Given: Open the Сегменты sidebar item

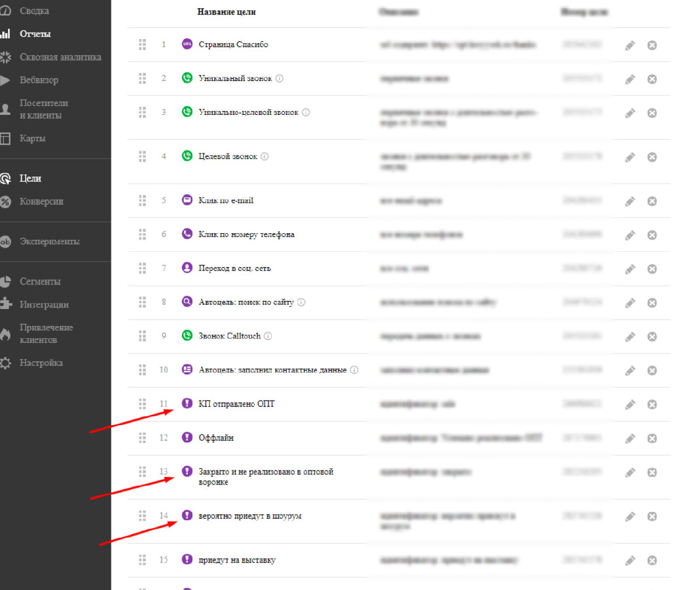Looking at the screenshot, I should (40, 282).
